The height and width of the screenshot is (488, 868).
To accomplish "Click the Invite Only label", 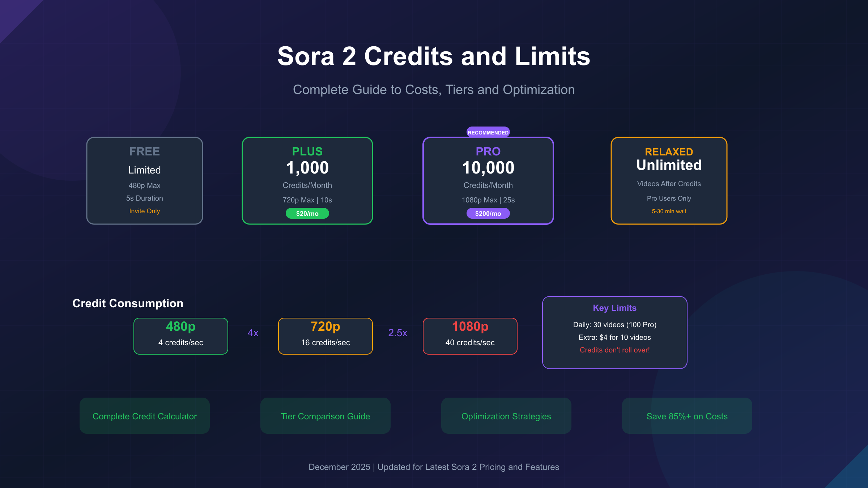I will 145,211.
